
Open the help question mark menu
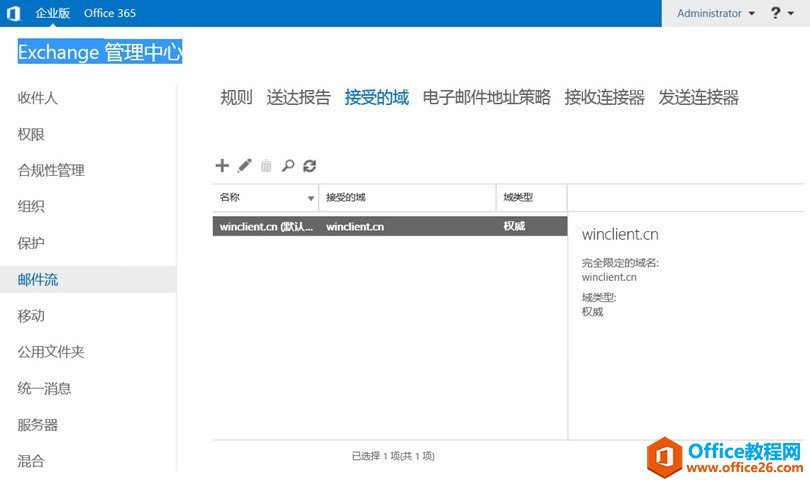[782, 13]
